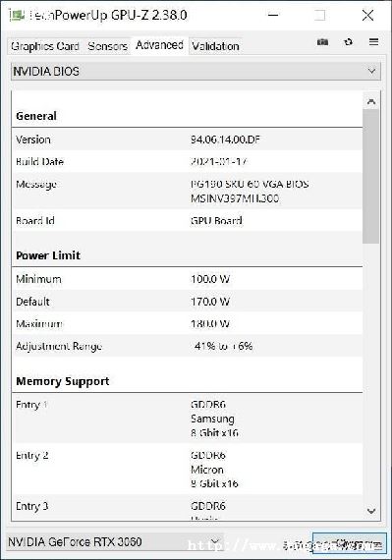This screenshot has width=392, height=560.
Task: Click the GPU-Z app icon in title bar
Action: point(17,15)
